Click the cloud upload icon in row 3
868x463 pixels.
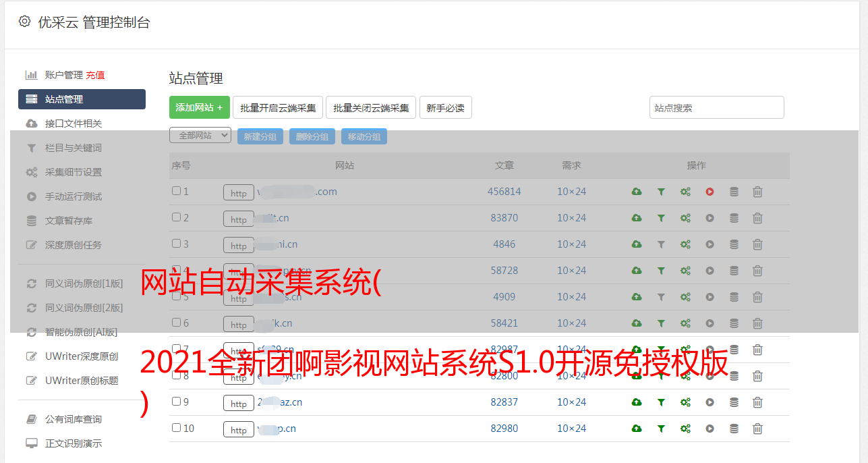637,244
